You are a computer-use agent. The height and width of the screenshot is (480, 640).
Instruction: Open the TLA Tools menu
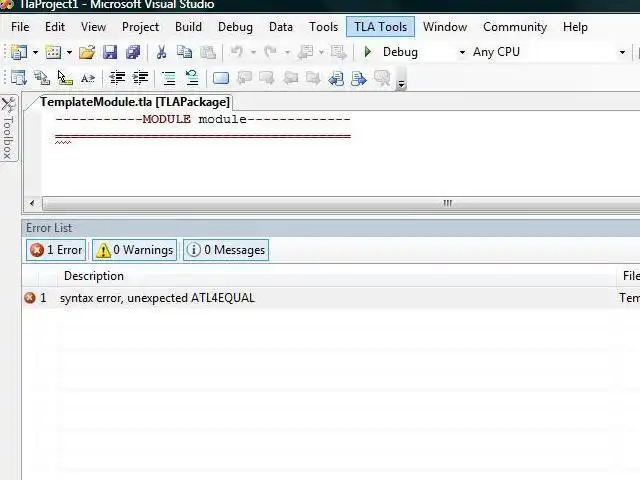380,27
